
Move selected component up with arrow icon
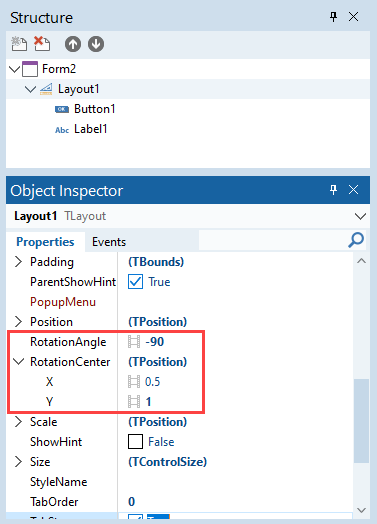73,44
